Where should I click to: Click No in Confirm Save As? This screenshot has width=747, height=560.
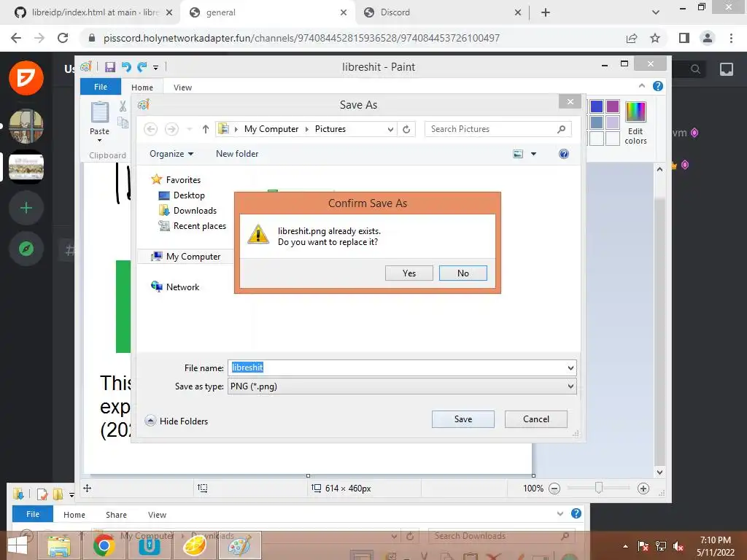click(462, 273)
